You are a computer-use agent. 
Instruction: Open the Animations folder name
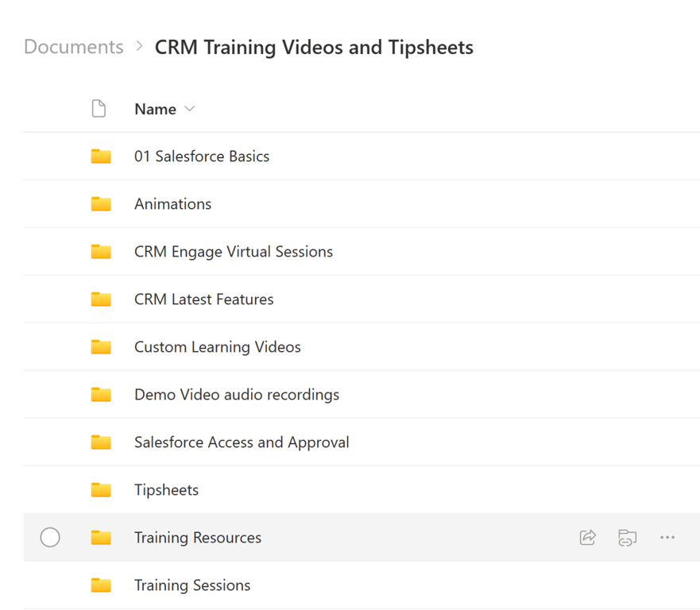pos(172,204)
